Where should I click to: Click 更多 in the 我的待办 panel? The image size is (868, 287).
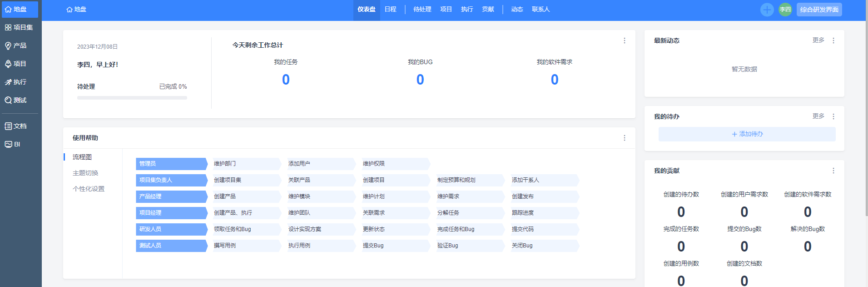point(818,116)
